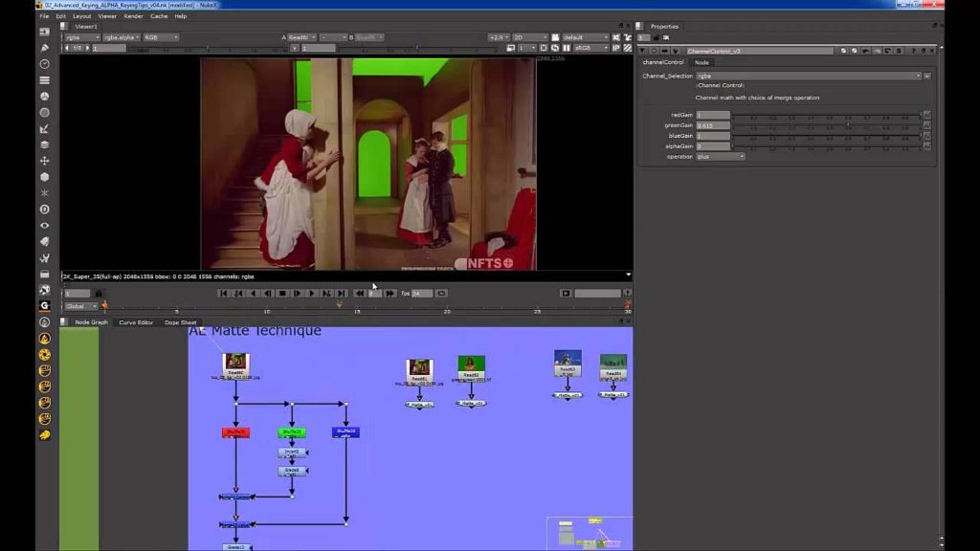Open the Channel_Selection rgba dropdown
This screenshot has width=980, height=551.
[x=809, y=76]
